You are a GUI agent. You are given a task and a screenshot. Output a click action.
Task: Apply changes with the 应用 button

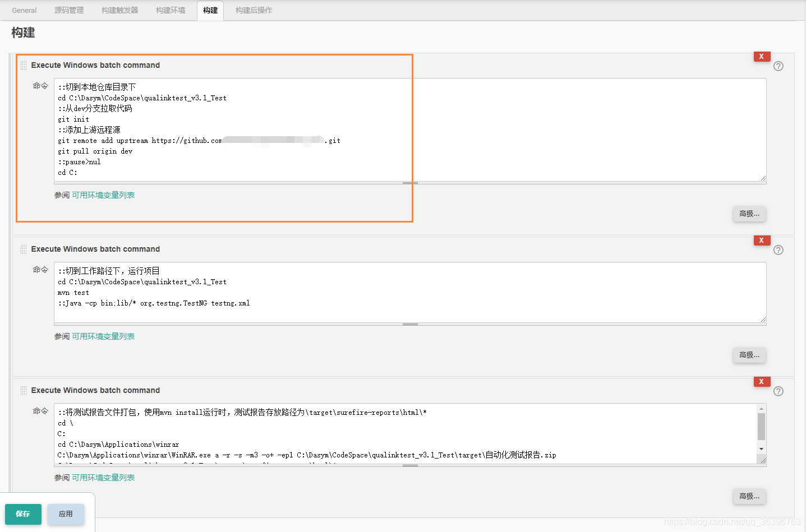[66, 514]
